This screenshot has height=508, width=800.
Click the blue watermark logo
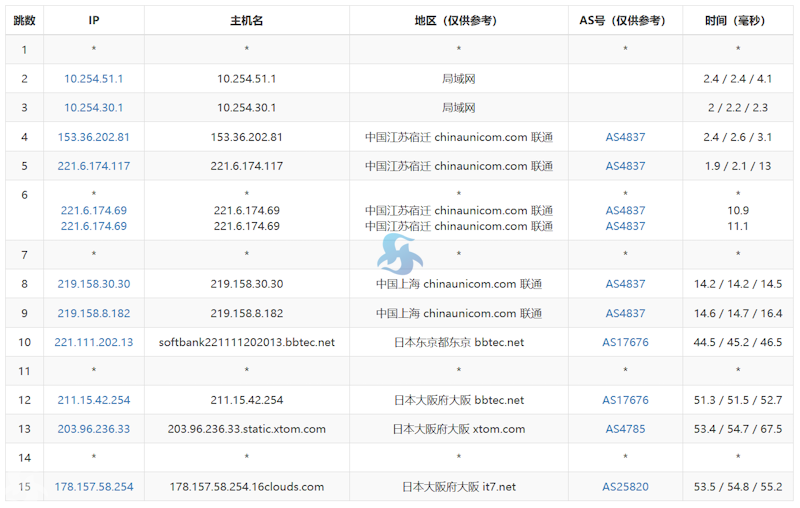pos(399,255)
